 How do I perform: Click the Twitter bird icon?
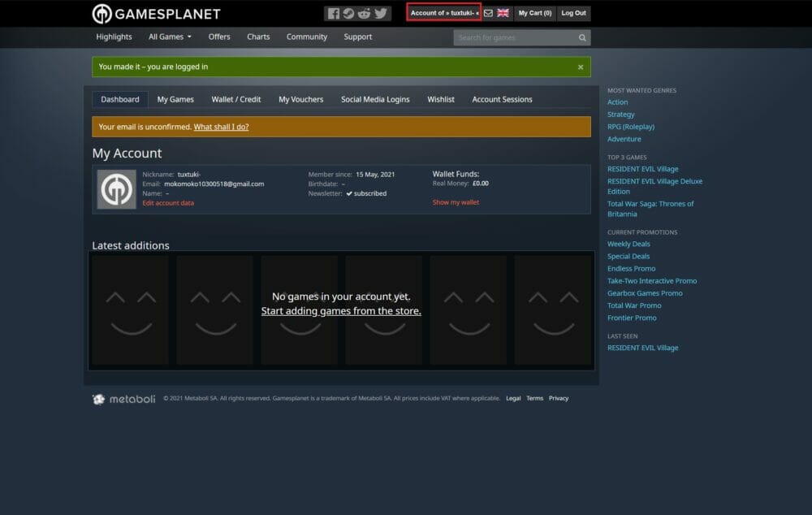tap(380, 13)
